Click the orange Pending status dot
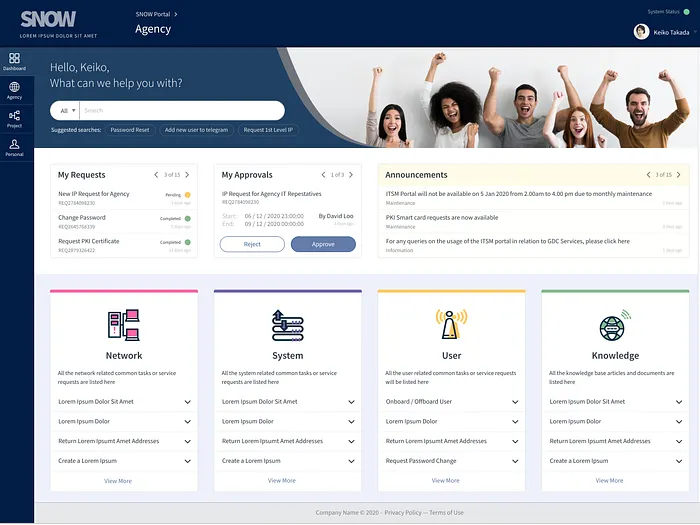 tap(188, 195)
